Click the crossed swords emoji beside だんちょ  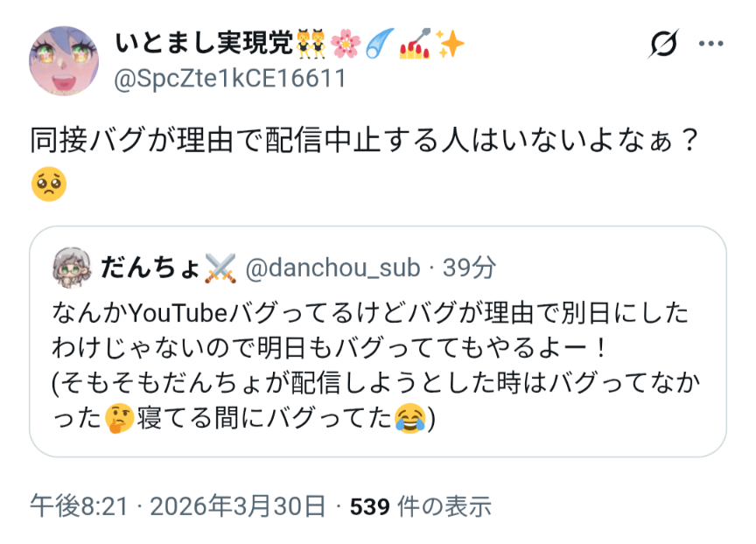[220, 268]
